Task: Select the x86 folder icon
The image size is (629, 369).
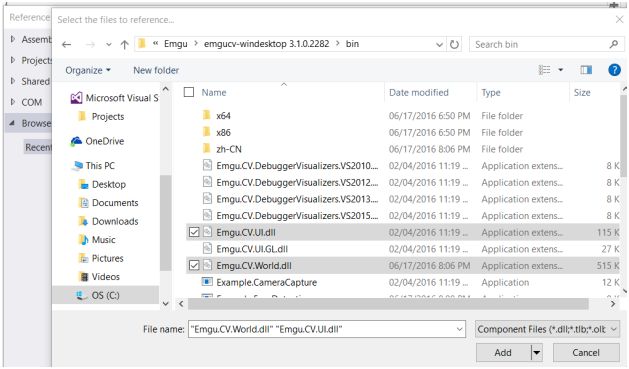Action: [x=207, y=132]
